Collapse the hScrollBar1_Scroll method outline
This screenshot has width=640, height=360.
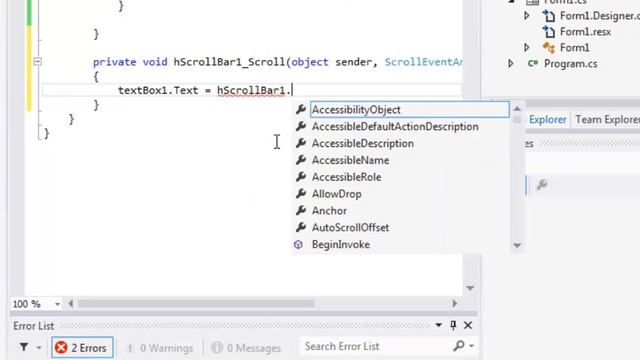tap(37, 62)
